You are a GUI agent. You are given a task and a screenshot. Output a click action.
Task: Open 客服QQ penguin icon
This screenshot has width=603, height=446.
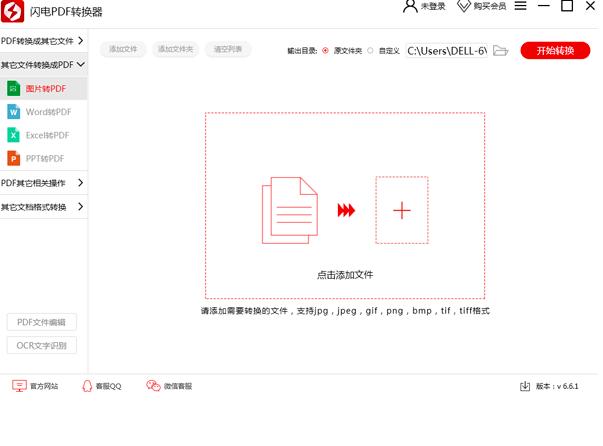87,386
